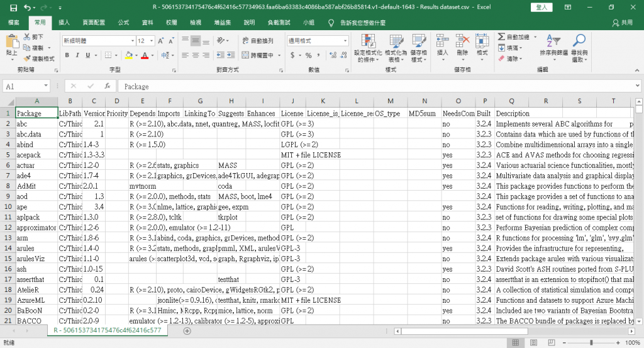Toggle Bold formatting
This screenshot has width=644, height=348.
pos(67,55)
